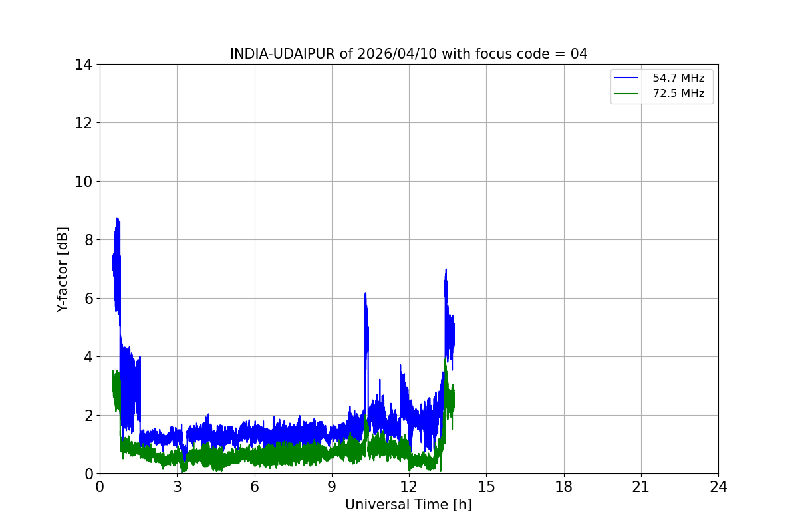The image size is (798, 532).
Task: Click the green legend line sample
Action: [626, 94]
